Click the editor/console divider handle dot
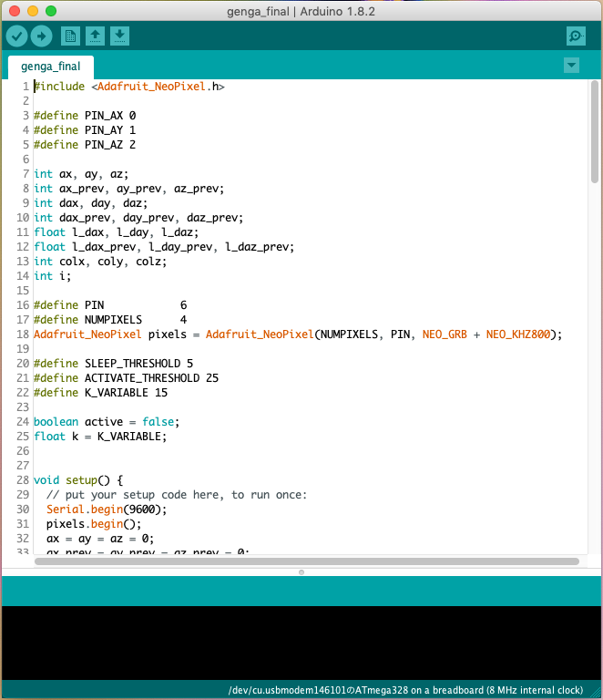This screenshot has height=700, width=603. click(301, 572)
